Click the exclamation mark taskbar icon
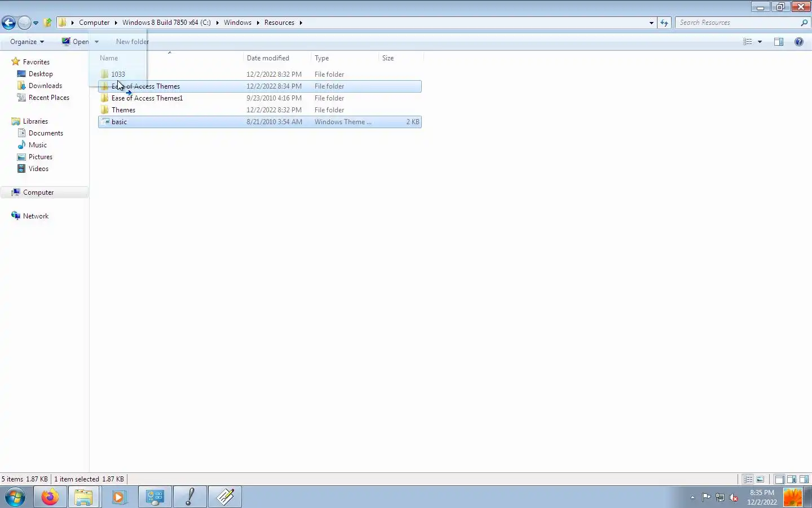The image size is (812, 508). 190,497
